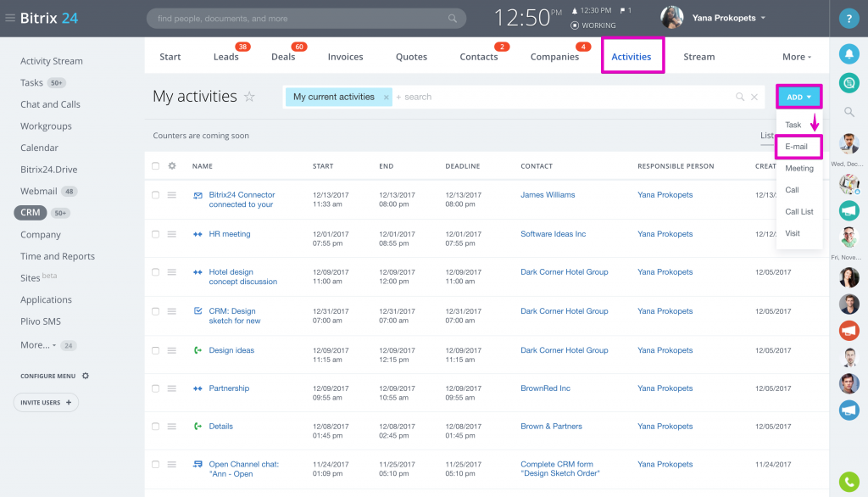Open row actions menu for HR meeting
This screenshot has height=497, width=868.
pyautogui.click(x=171, y=234)
